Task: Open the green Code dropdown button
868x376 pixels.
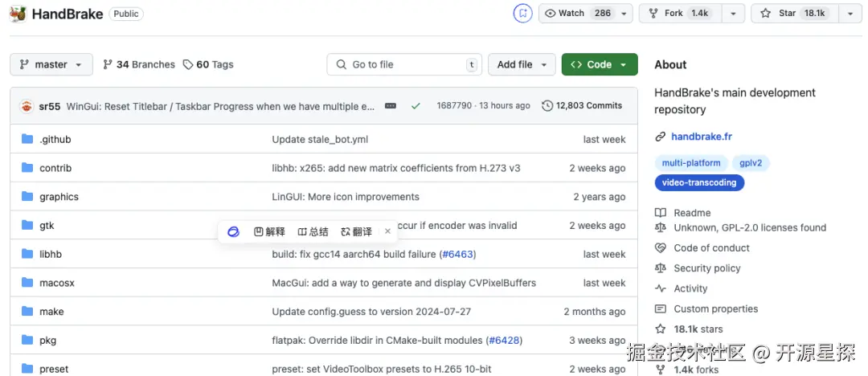Action: tap(600, 64)
